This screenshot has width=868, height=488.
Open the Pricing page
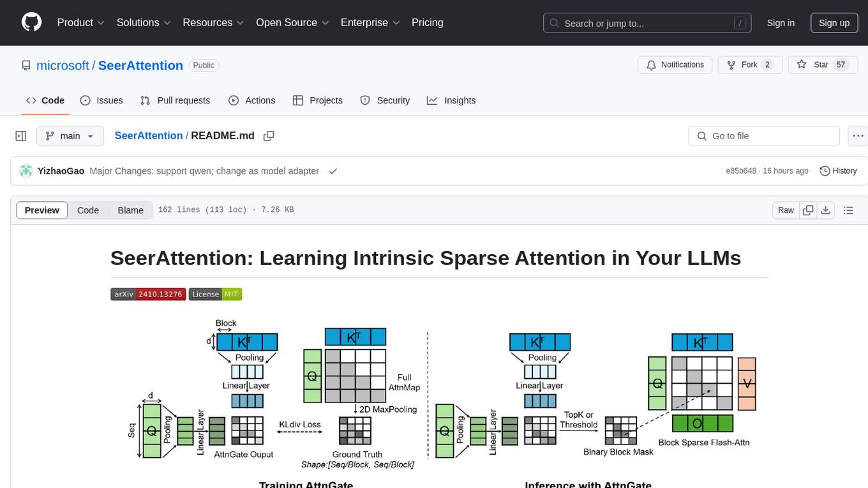point(428,22)
